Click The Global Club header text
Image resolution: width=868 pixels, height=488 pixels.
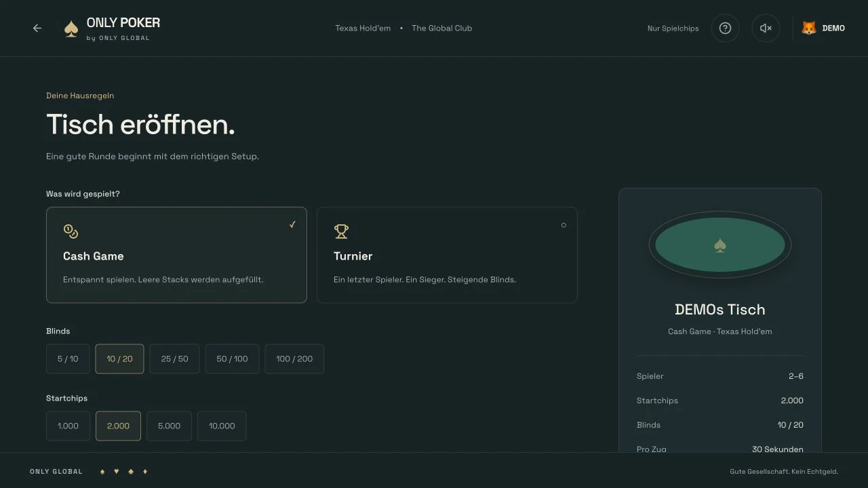(441, 28)
